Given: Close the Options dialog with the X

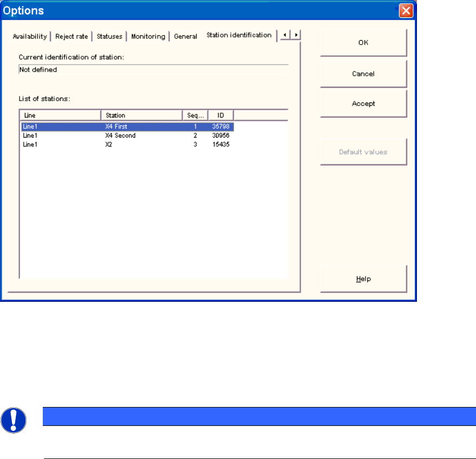Looking at the screenshot, I should tap(406, 11).
